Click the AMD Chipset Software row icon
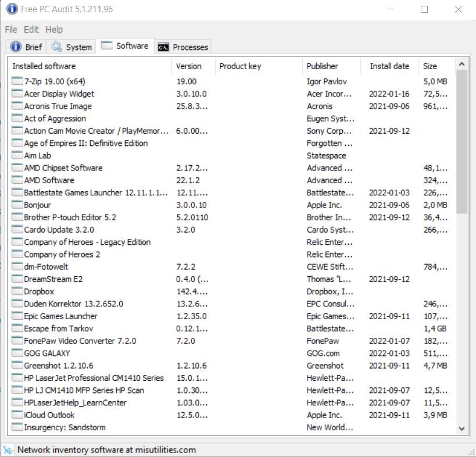 pos(17,167)
